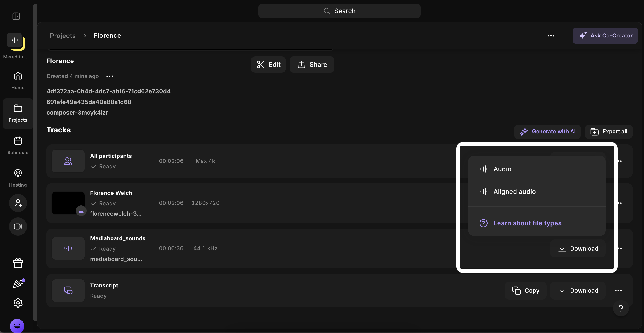Click the purple smiley avatar

point(17,326)
